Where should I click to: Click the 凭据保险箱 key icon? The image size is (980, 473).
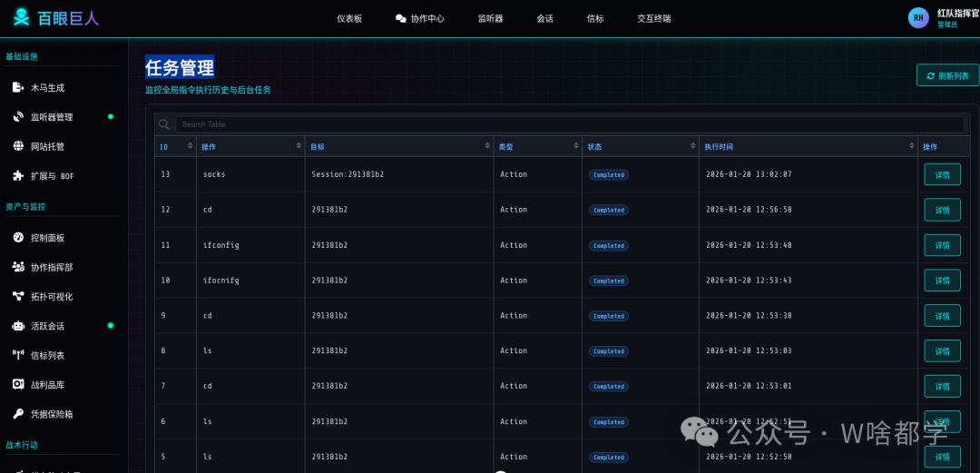pos(18,414)
